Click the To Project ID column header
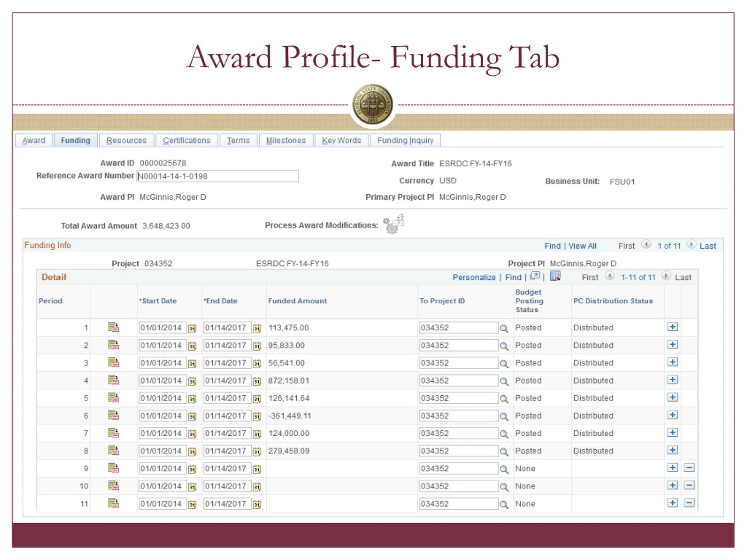747x560 pixels. 442,301
